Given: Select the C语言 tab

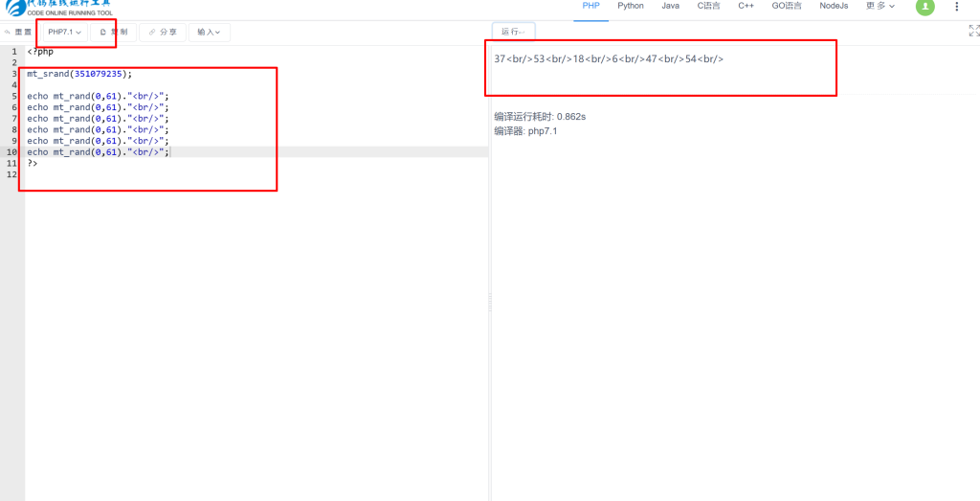Looking at the screenshot, I should (x=708, y=6).
